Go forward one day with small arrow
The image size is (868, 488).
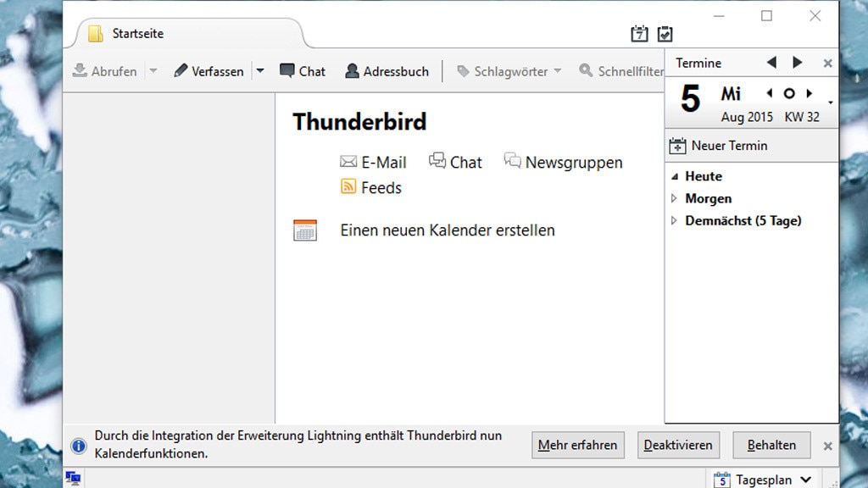810,93
